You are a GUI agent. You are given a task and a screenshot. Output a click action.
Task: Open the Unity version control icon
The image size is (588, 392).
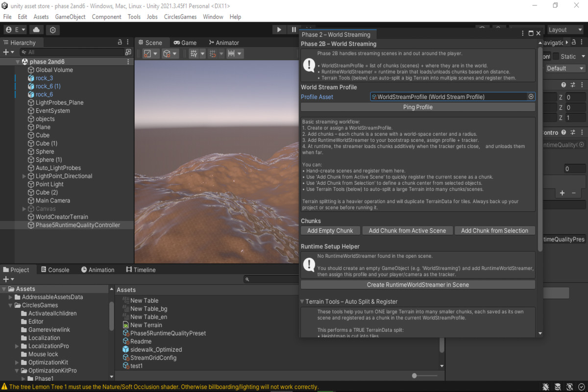click(52, 30)
